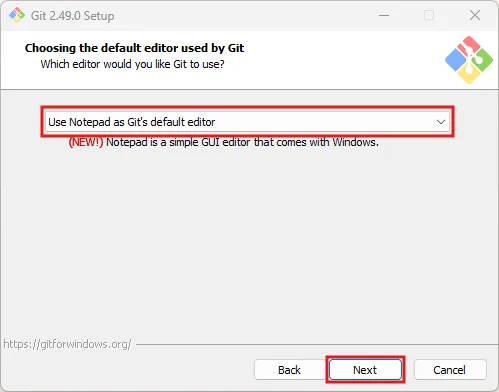Click the 'Choosing the default editor' heading
This screenshot has height=392, width=499.
[134, 48]
